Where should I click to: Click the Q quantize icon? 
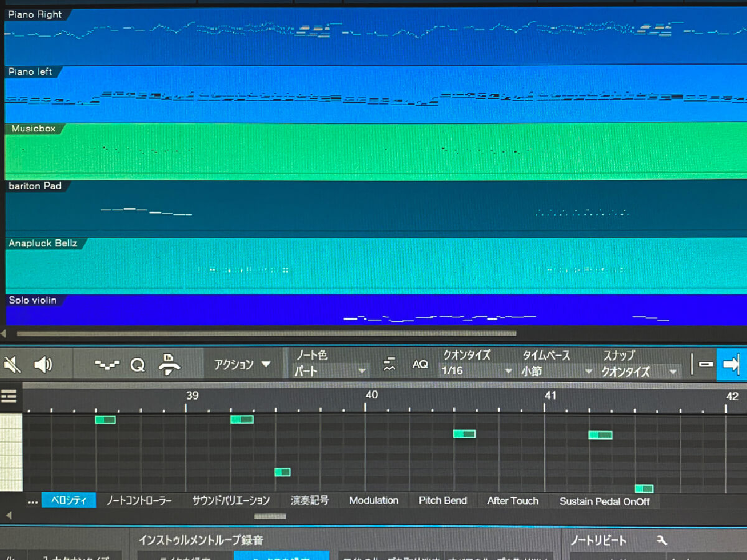pos(137,365)
